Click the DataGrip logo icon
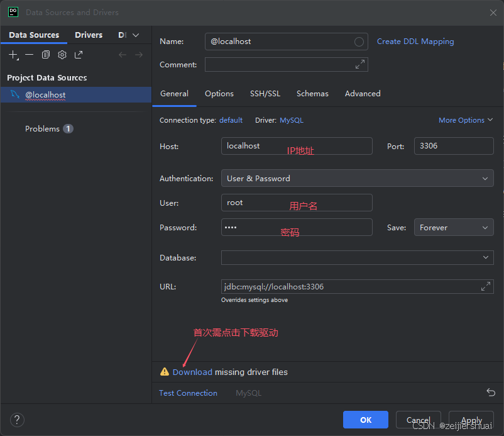 pyautogui.click(x=13, y=12)
